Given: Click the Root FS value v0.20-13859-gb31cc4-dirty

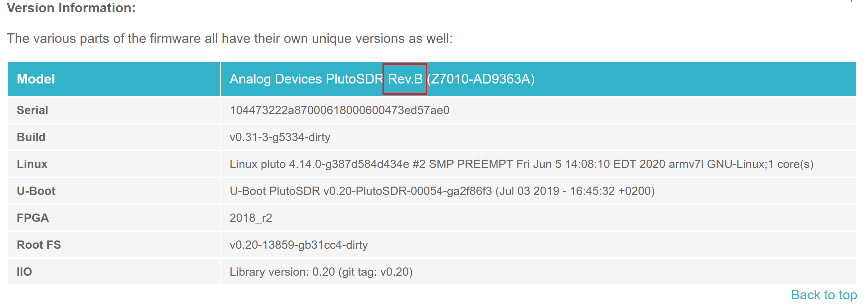Looking at the screenshot, I should click(x=298, y=245).
